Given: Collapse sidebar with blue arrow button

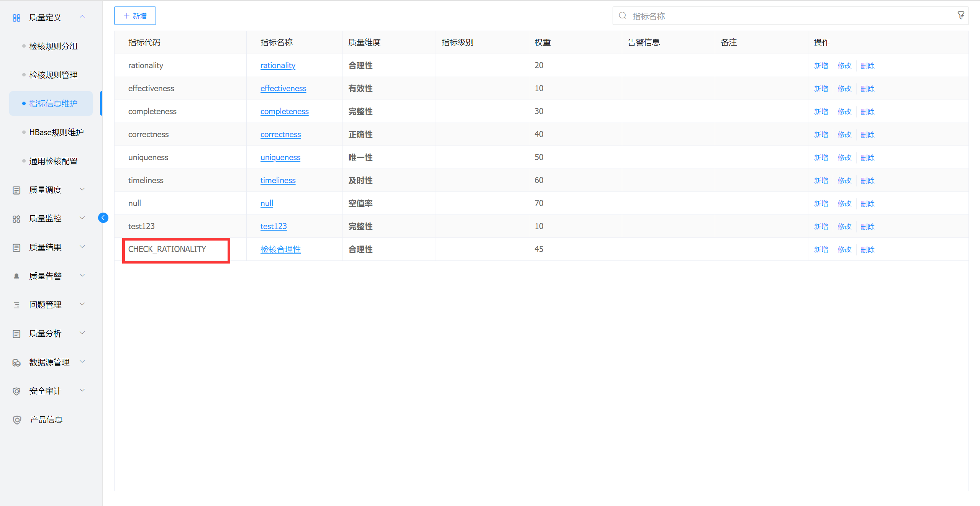Looking at the screenshot, I should tap(103, 218).
